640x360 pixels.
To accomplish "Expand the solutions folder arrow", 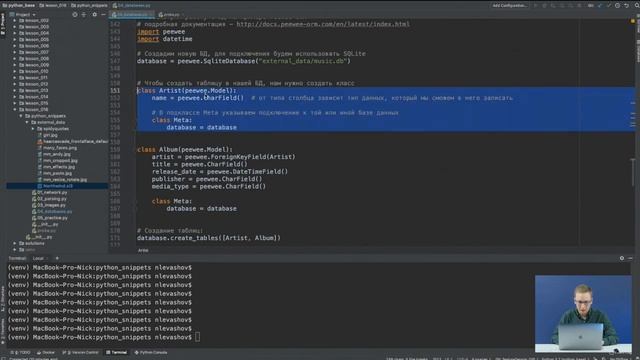I will coord(15,243).
